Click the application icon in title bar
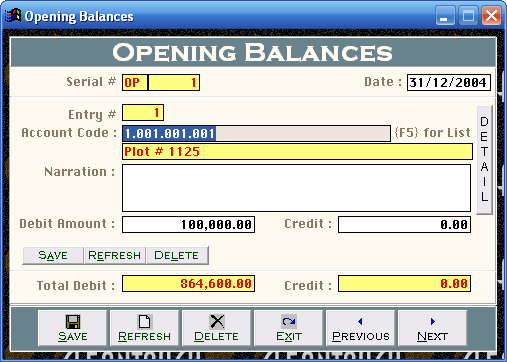The width and height of the screenshot is (507, 362). coord(13,16)
